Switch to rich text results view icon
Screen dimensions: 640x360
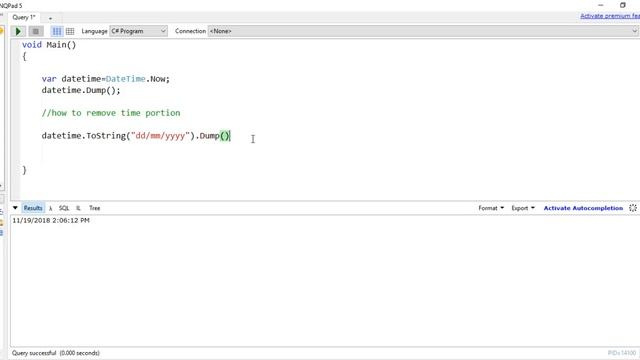point(57,31)
